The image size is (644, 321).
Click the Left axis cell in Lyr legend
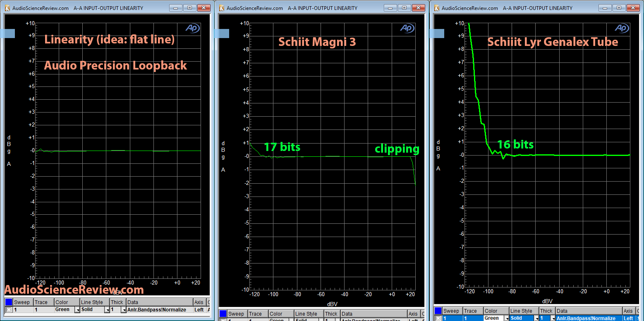pos(629,318)
